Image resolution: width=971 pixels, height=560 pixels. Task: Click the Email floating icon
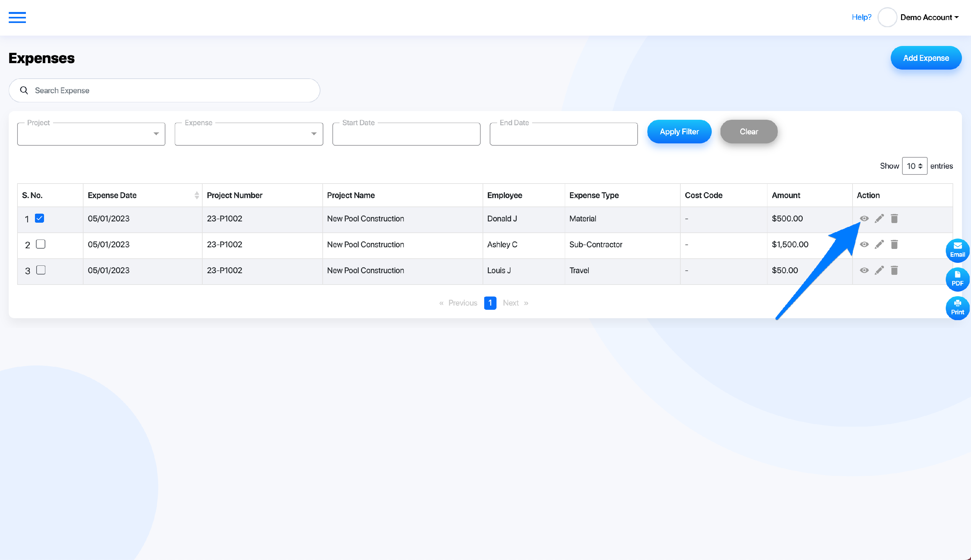coord(957,251)
